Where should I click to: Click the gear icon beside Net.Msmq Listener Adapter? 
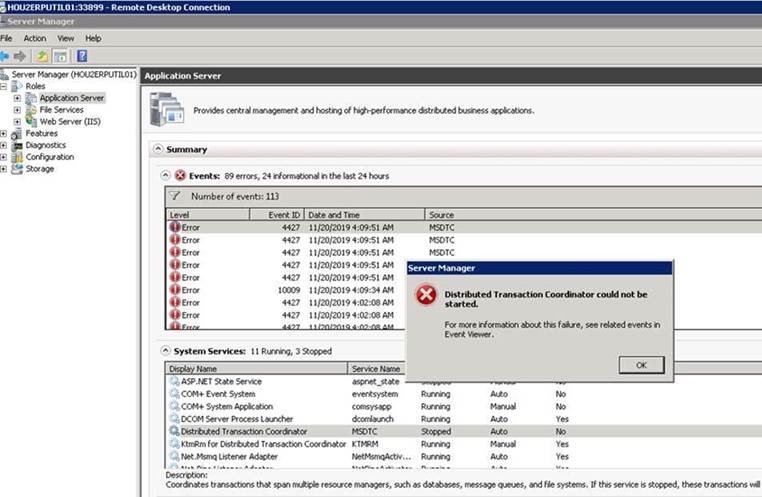pos(174,457)
